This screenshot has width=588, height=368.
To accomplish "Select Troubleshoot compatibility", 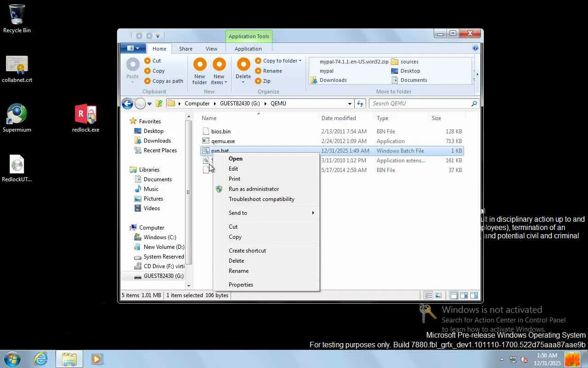I will click(x=266, y=199).
